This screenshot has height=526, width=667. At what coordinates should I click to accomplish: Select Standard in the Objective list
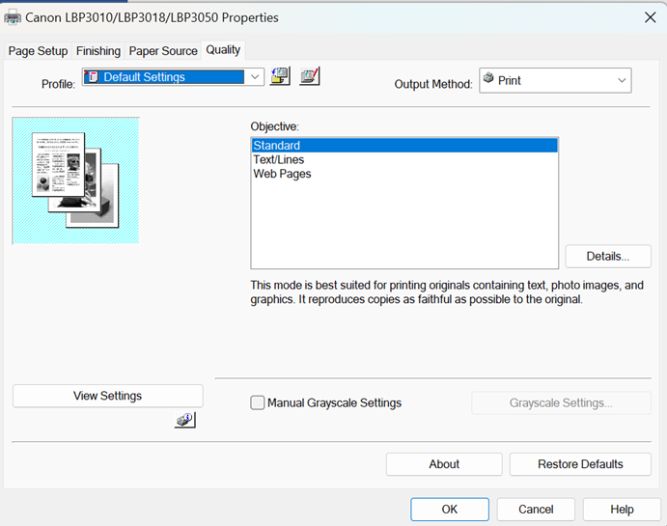[404, 145]
